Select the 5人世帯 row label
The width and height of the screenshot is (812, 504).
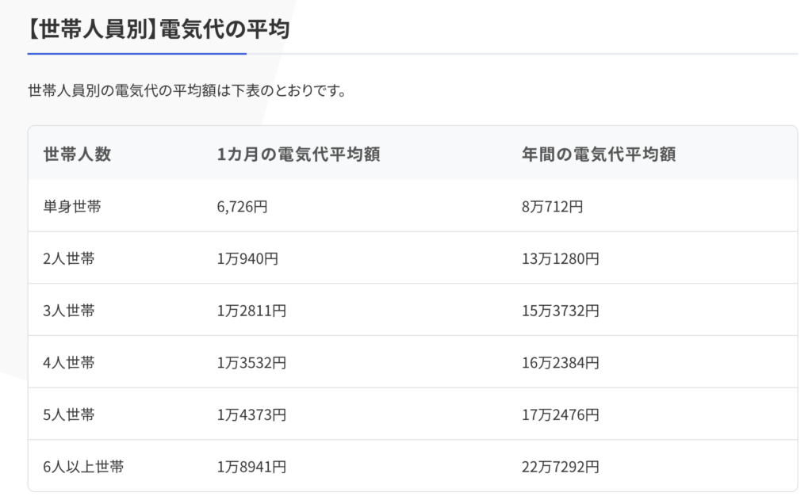pyautogui.click(x=69, y=414)
